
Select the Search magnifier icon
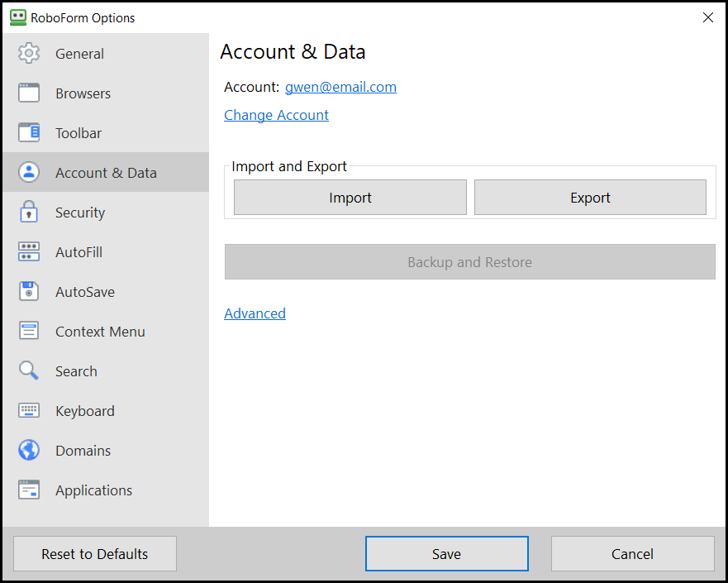(x=29, y=371)
